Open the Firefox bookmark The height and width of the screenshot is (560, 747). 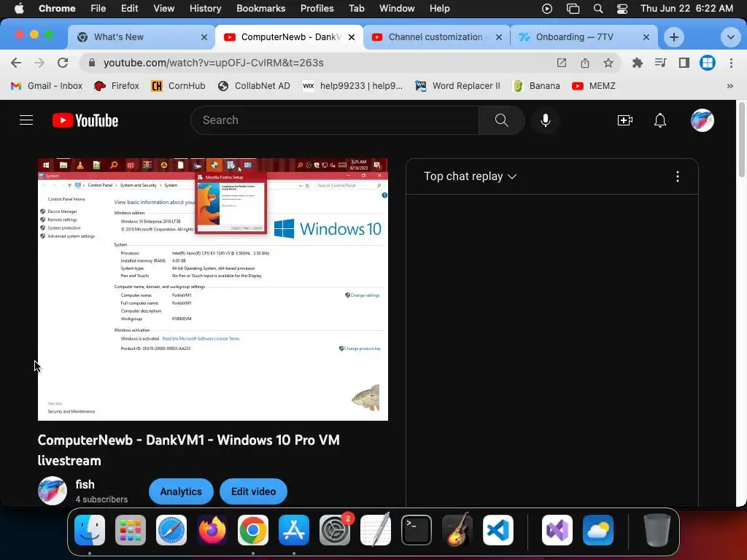[x=117, y=86]
